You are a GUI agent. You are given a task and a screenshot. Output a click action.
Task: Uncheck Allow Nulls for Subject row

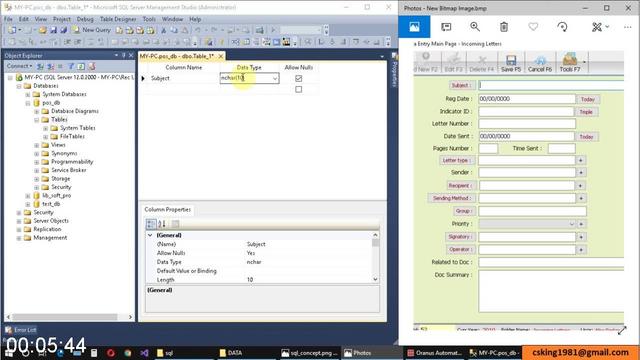(299, 78)
